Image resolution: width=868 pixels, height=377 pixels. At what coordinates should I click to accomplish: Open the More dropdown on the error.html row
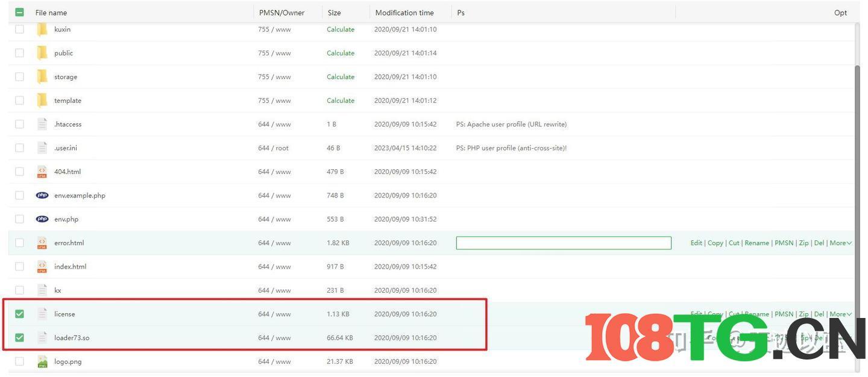click(839, 242)
